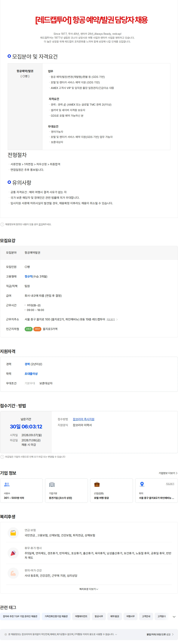This screenshot has width=178, height=644.
Task: Click the 산업(업종) 호텔·여행·항공 card
Action: [112, 491]
